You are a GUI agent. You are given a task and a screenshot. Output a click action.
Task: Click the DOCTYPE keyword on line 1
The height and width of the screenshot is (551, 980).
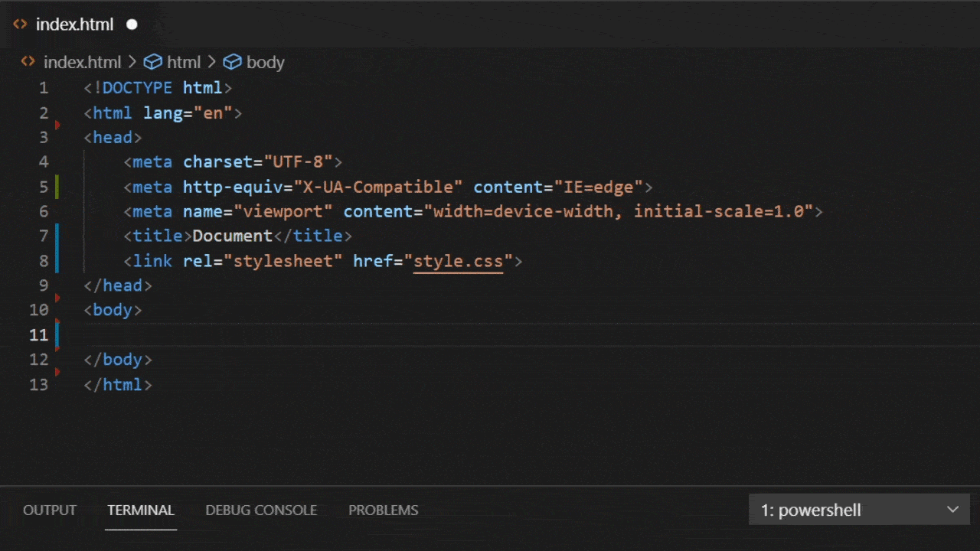137,88
